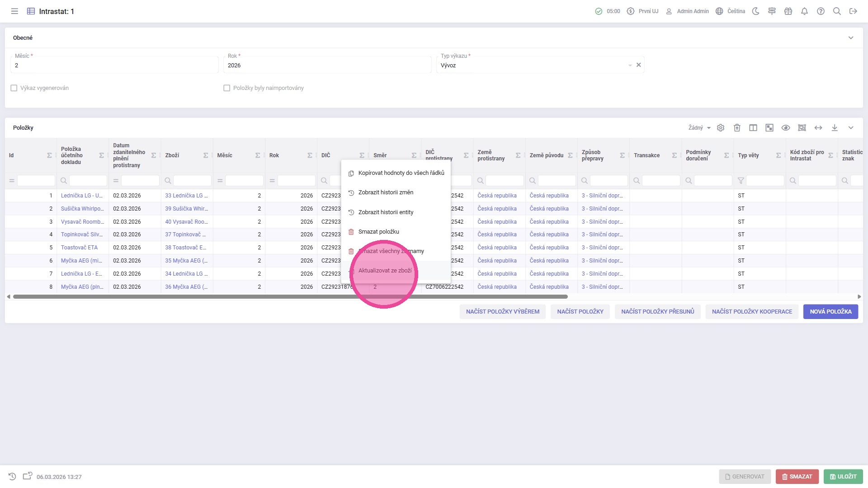This screenshot has height=488, width=868.
Task: Click the trash icon in Položky toolbar
Action: point(737,128)
